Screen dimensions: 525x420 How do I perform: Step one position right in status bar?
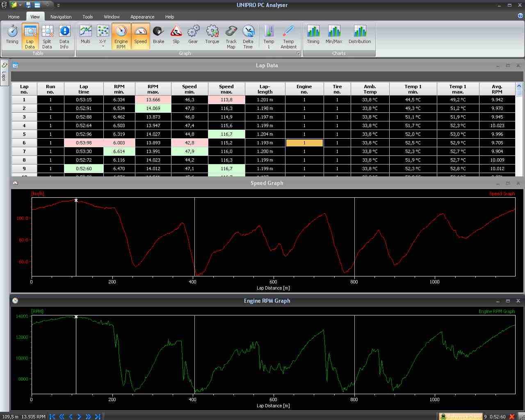pos(79,416)
